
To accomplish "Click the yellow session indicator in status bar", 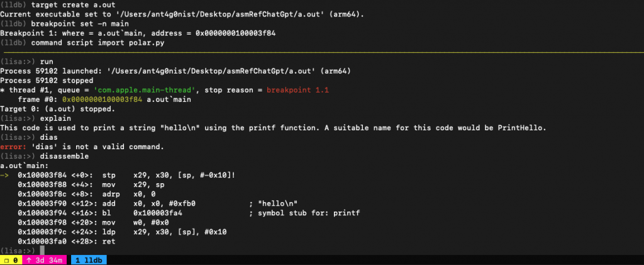I will pyautogui.click(x=11, y=259).
